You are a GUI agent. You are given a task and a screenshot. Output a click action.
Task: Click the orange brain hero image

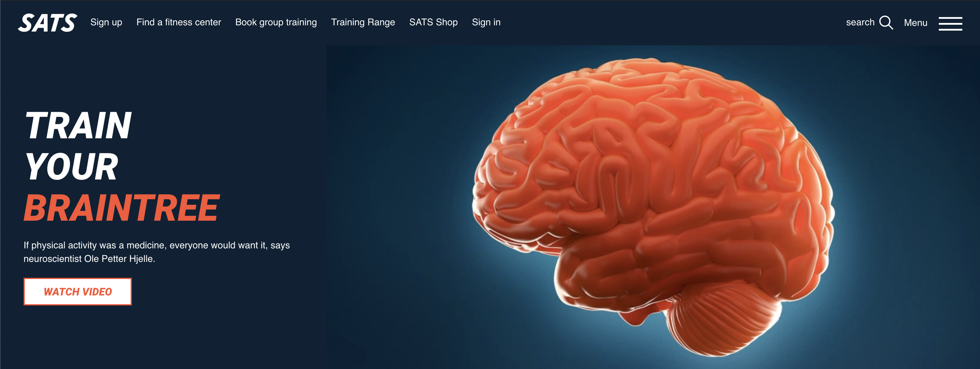point(652,205)
